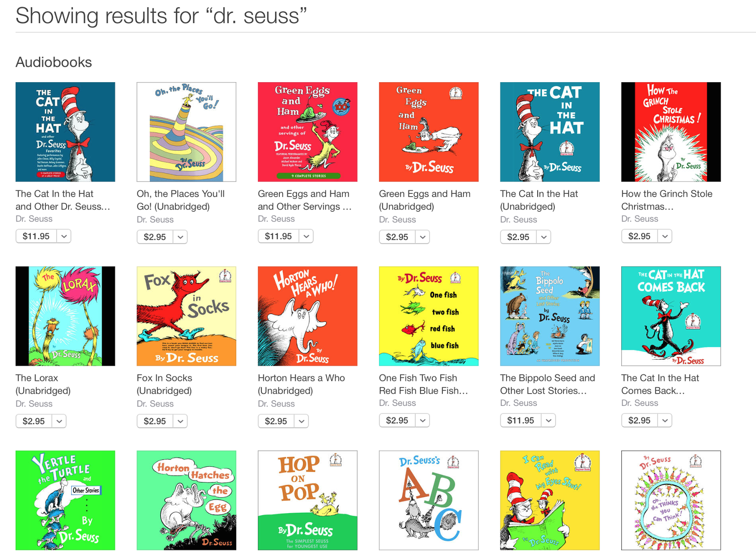Screen dimensions: 756x551
Task: Open the Dr. Seuss author link under The Lorax
Action: (35, 404)
